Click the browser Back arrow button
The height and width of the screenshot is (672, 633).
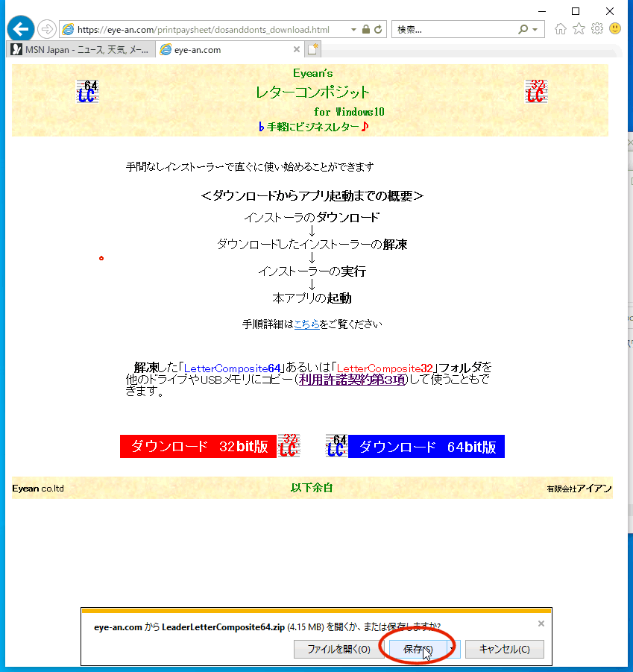tap(20, 29)
